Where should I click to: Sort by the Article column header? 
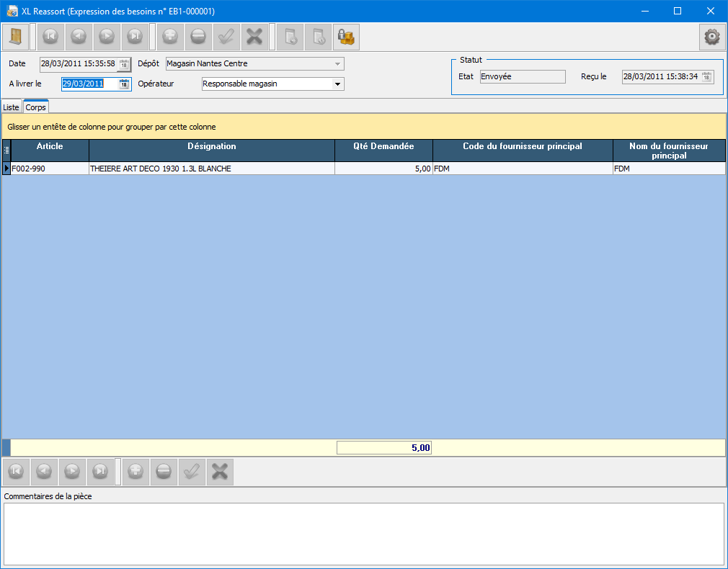coord(50,147)
